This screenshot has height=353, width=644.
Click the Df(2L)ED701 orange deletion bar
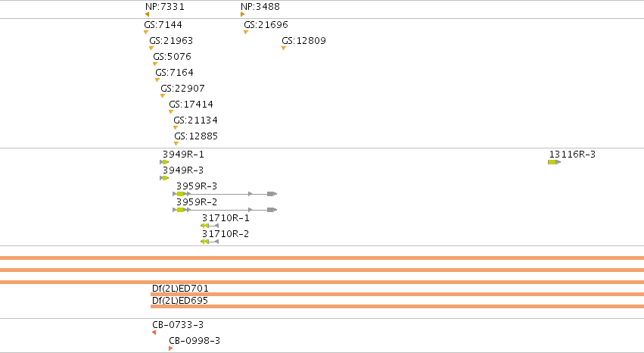(x=397, y=294)
